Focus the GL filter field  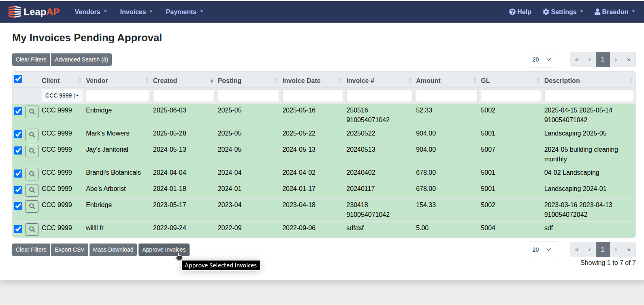tap(511, 95)
